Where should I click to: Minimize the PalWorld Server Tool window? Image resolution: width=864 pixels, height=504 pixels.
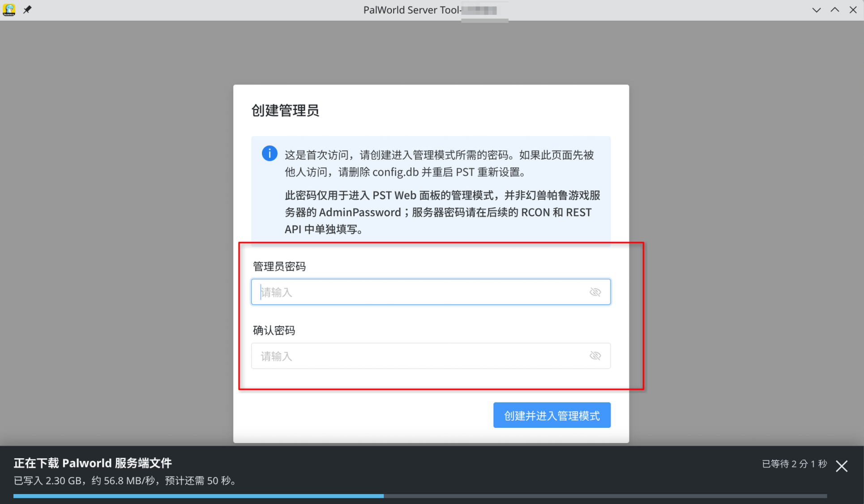pos(817,10)
